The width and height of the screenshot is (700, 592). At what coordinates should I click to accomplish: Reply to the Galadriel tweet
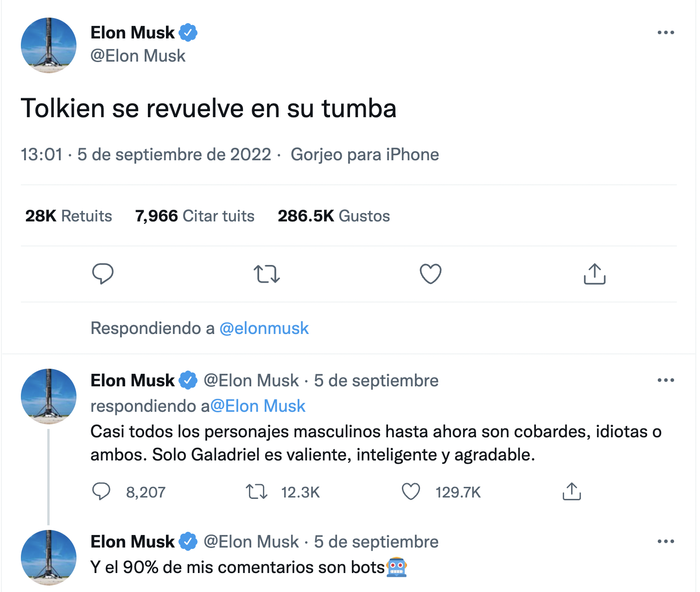(101, 491)
